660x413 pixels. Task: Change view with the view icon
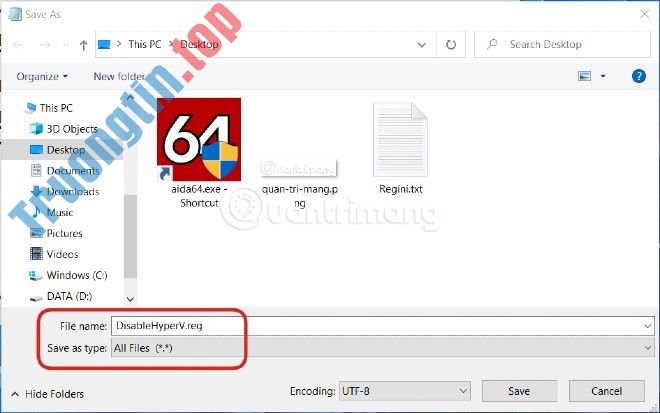pos(584,76)
